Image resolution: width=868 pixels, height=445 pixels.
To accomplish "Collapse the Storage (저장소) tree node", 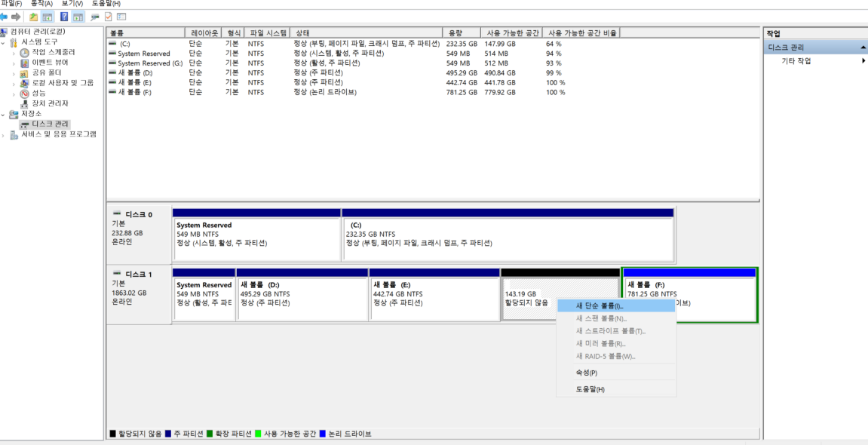I will (x=4, y=114).
